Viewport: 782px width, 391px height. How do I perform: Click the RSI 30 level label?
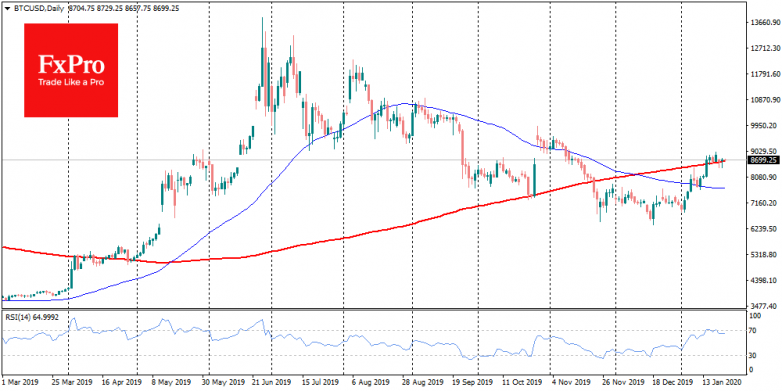tap(754, 355)
